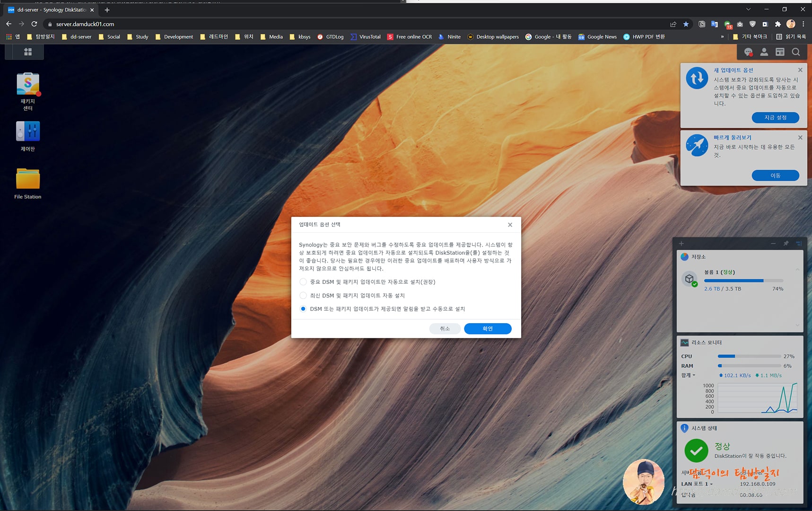The height and width of the screenshot is (511, 812).
Task: Open the Media bookmark folder
Action: pos(271,37)
